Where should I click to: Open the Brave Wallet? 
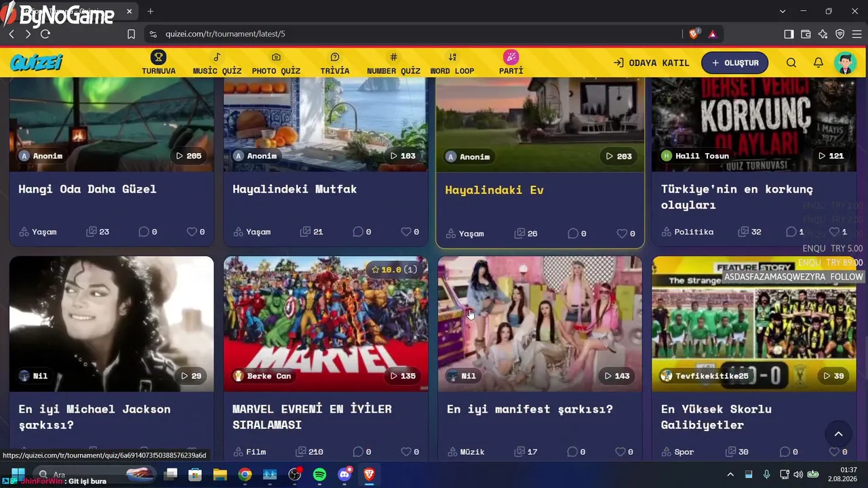tap(806, 34)
